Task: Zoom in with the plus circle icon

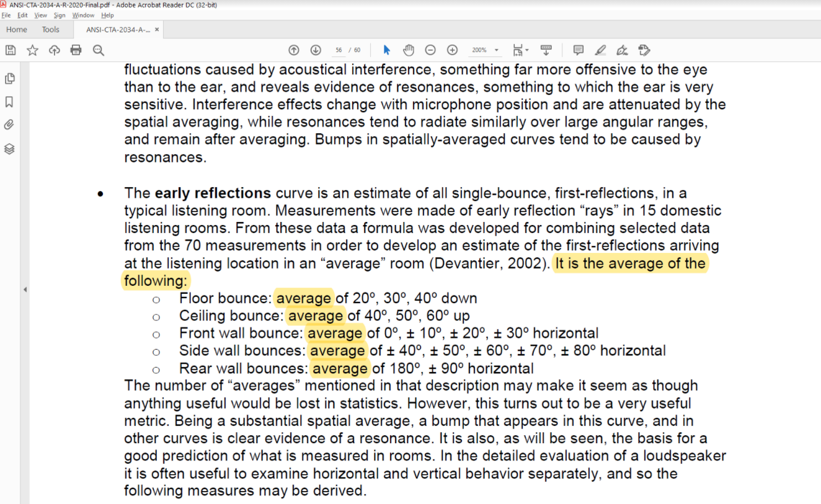Action: (x=452, y=50)
